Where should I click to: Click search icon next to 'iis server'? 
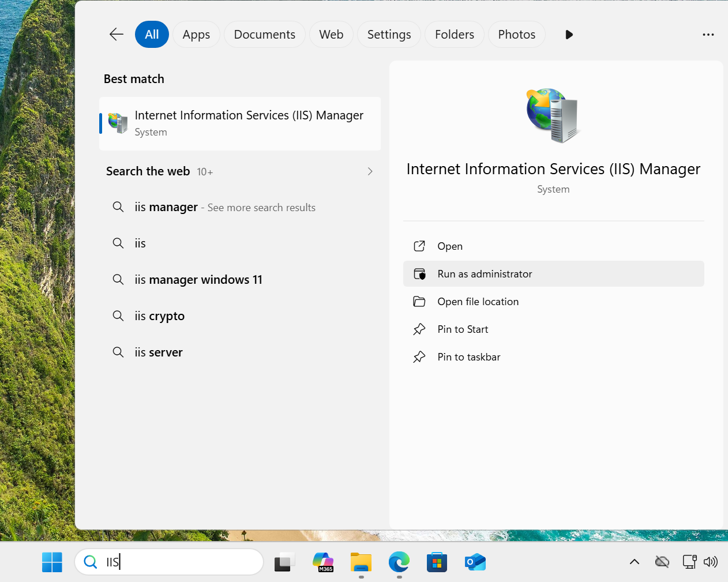click(118, 352)
